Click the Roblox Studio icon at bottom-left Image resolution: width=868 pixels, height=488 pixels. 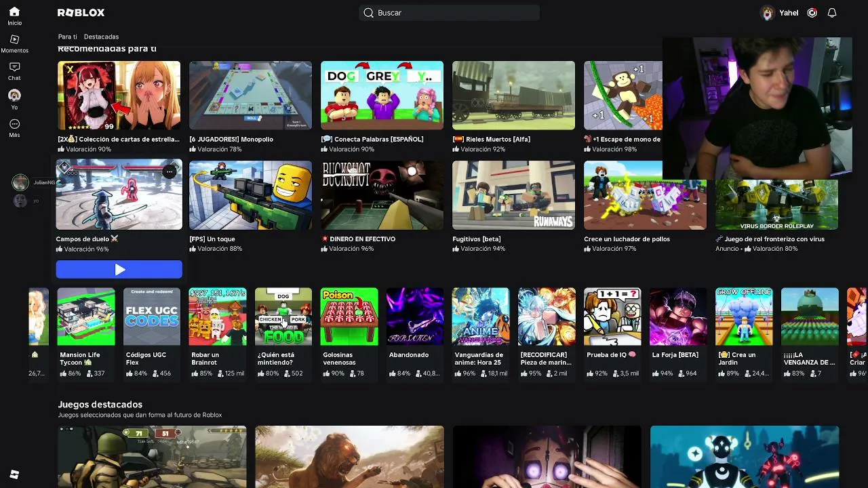coord(14,474)
